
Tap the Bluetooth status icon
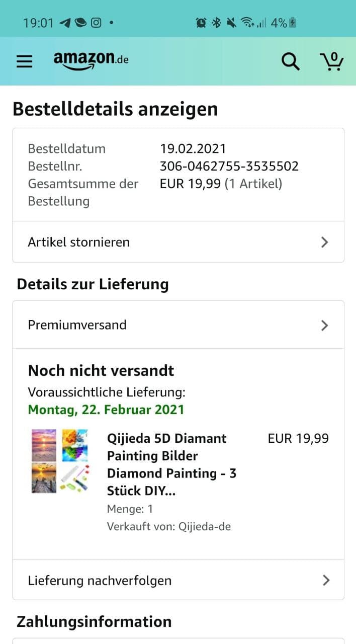[x=216, y=23]
